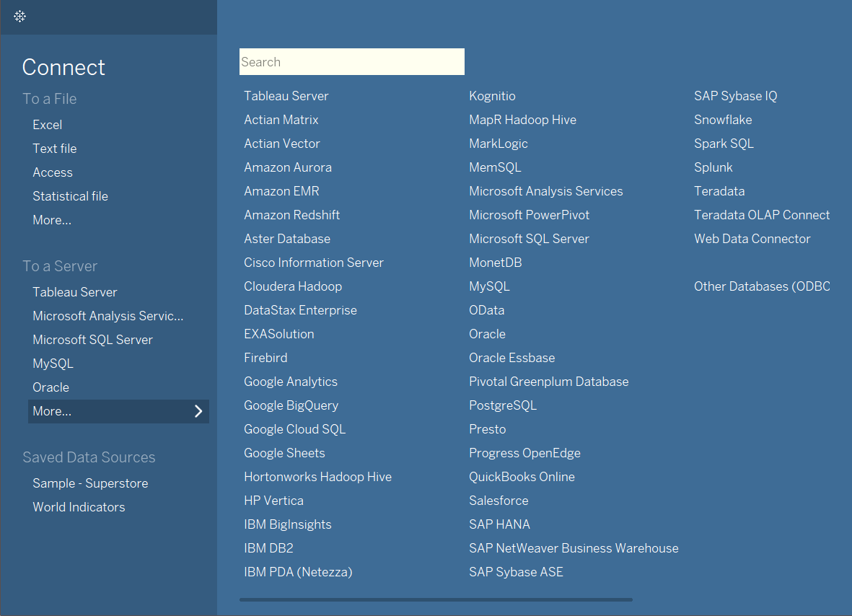Screen dimensions: 852x616
Task: Select Statistical file option
Action: [71, 196]
